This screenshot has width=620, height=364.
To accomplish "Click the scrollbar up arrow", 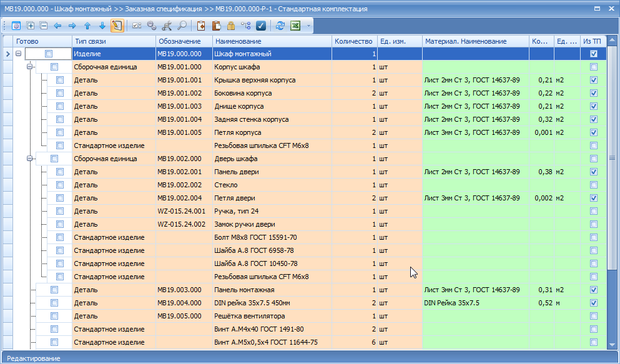I will [x=612, y=40].
